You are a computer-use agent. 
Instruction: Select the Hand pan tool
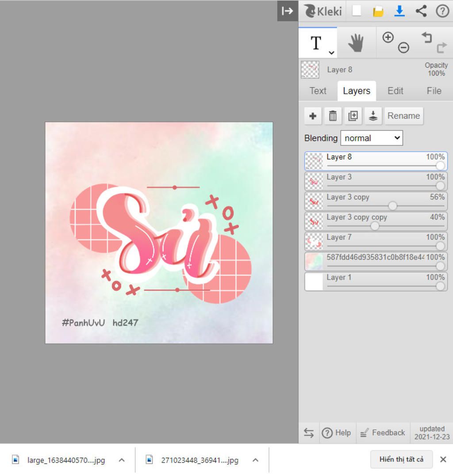click(x=356, y=42)
